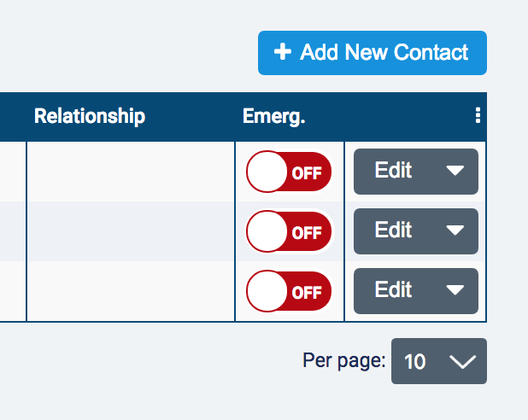The width and height of the screenshot is (528, 420).
Task: Select third row Relationship cell
Action: point(131,291)
